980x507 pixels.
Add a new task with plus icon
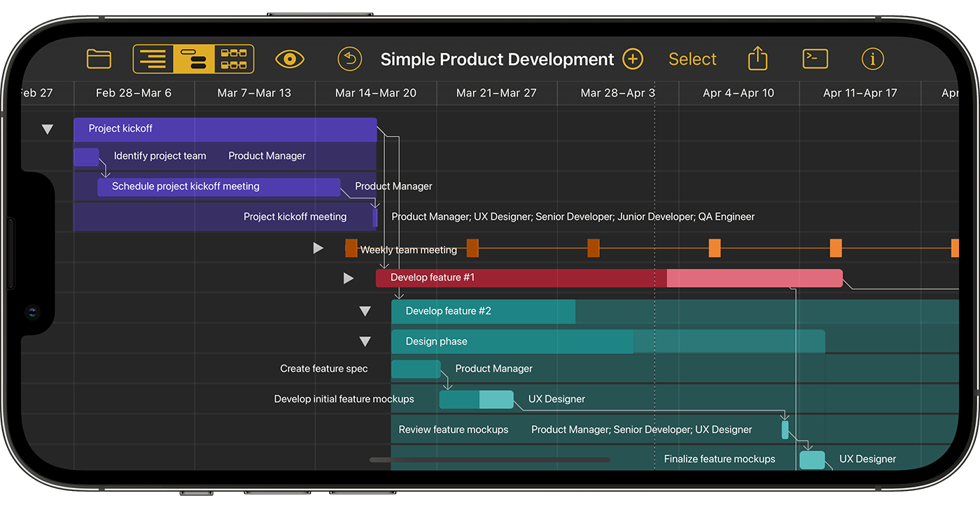(633, 59)
